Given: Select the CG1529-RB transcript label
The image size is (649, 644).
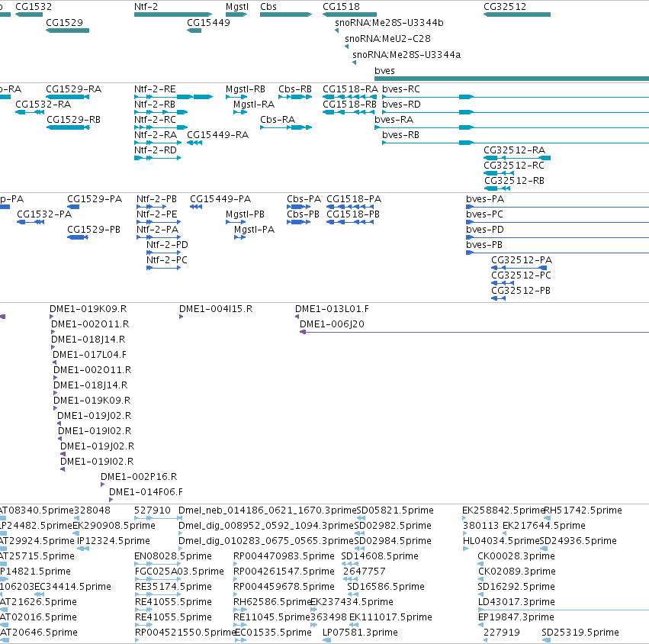Looking at the screenshot, I should [73, 120].
